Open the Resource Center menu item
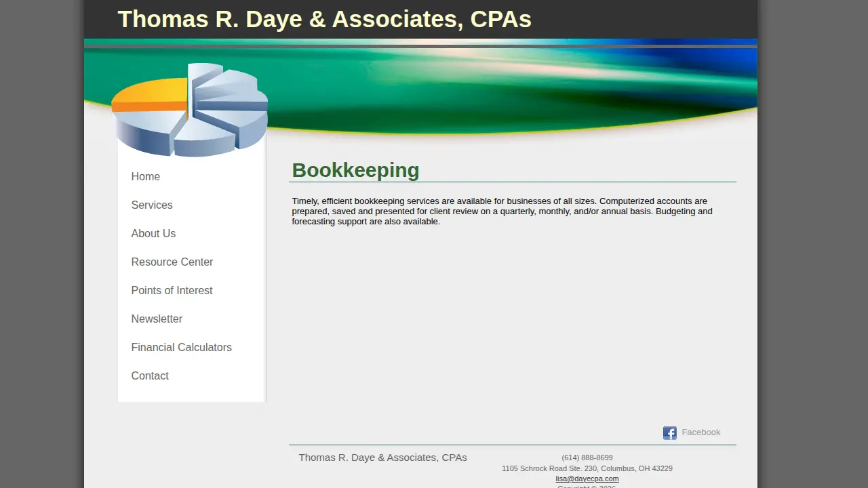Screen dimensions: 868x488 pos(172,262)
